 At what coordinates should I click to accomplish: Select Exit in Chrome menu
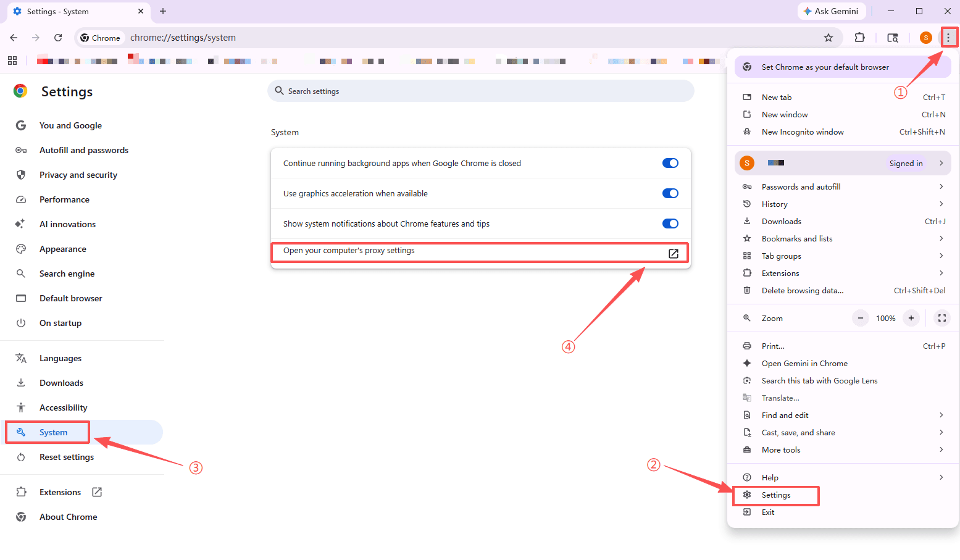(843, 512)
